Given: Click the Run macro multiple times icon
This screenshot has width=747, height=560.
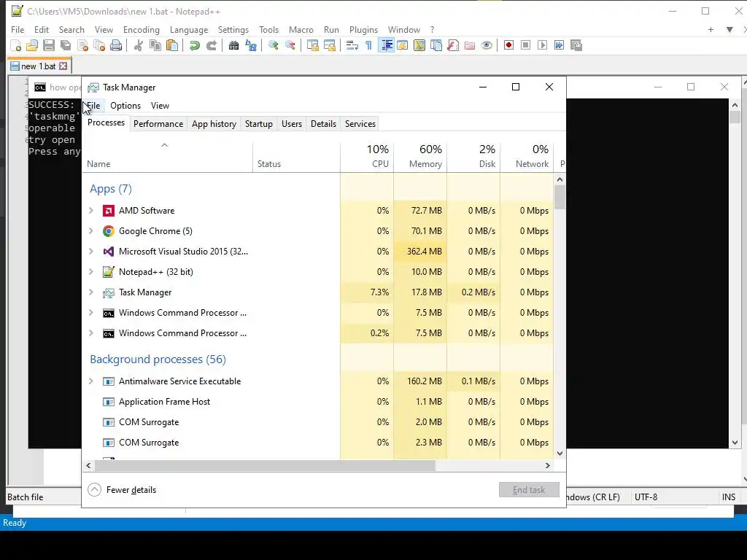Looking at the screenshot, I should 559,45.
